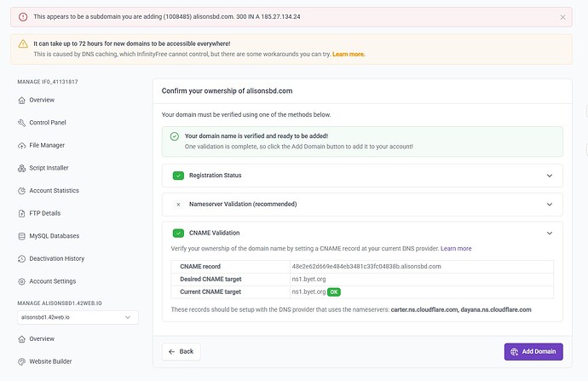Click the File Manager folder icon
The height and width of the screenshot is (381, 588).
[x=21, y=145]
